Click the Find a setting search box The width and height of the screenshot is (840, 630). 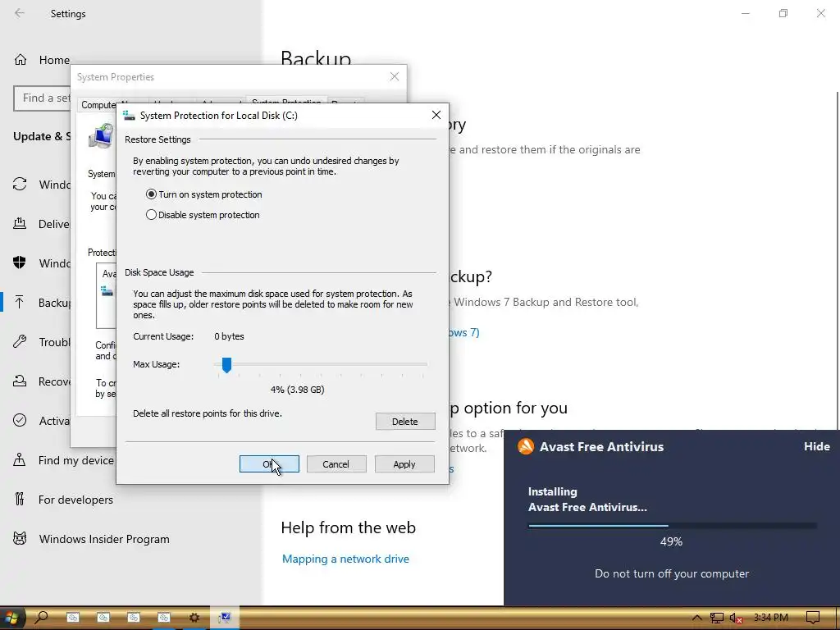tap(43, 98)
